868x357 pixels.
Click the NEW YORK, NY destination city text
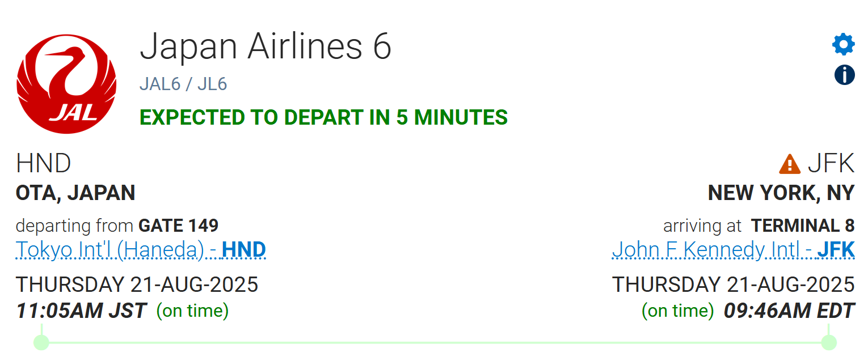[x=781, y=193]
